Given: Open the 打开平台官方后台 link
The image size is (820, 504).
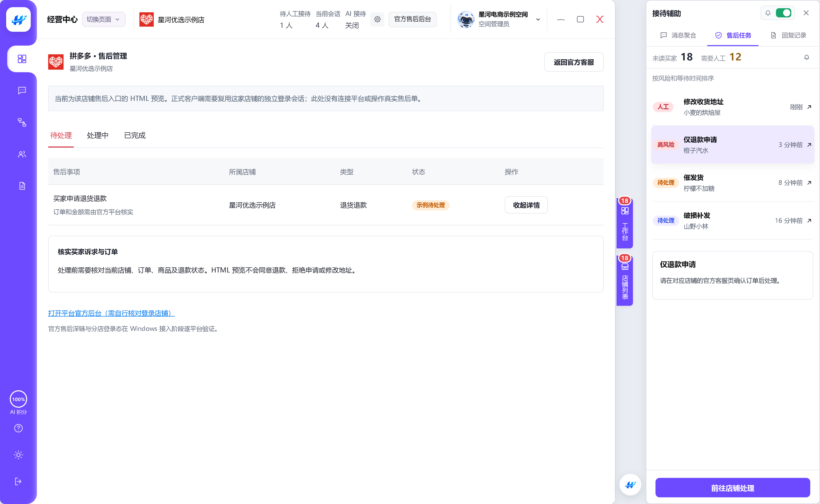Looking at the screenshot, I should [x=111, y=313].
